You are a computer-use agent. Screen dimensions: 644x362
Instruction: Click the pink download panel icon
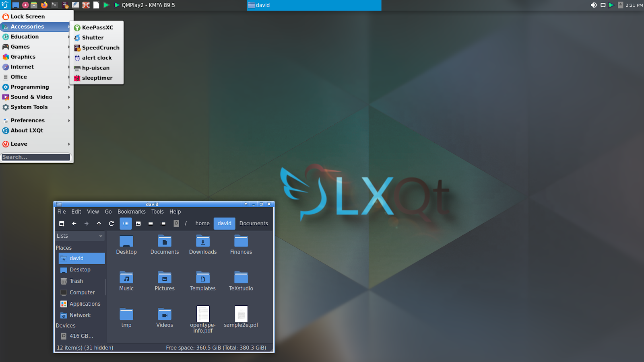25,5
